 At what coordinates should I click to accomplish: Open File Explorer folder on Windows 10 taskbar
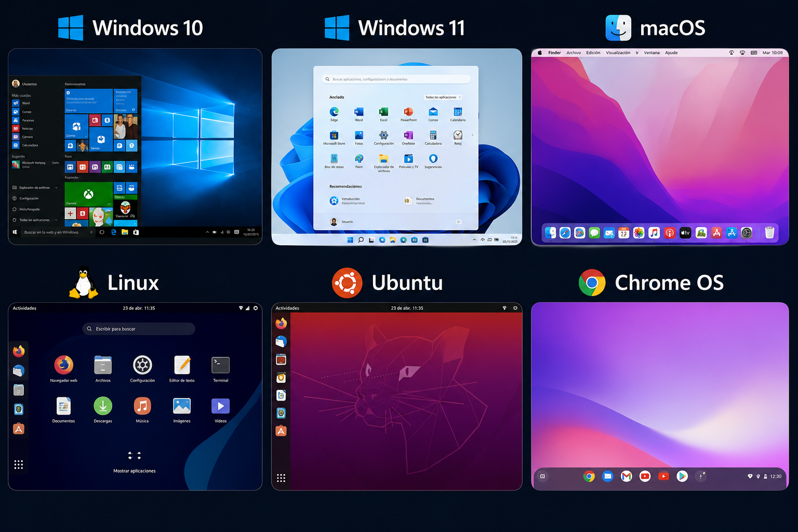coord(125,232)
